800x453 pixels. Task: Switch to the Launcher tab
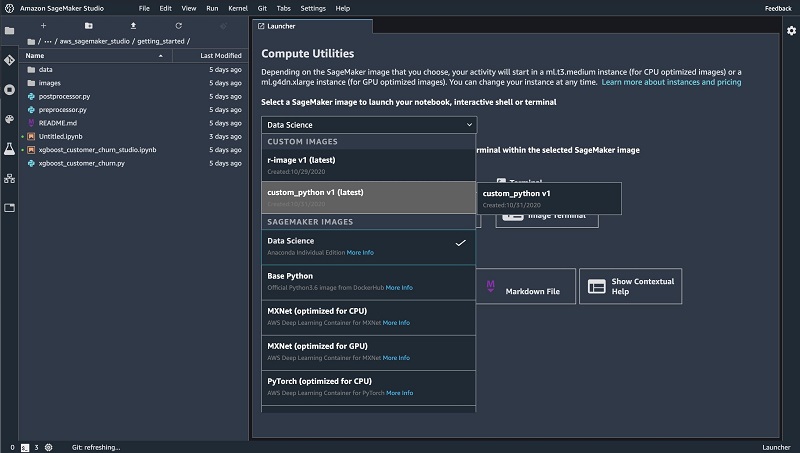tap(312, 26)
